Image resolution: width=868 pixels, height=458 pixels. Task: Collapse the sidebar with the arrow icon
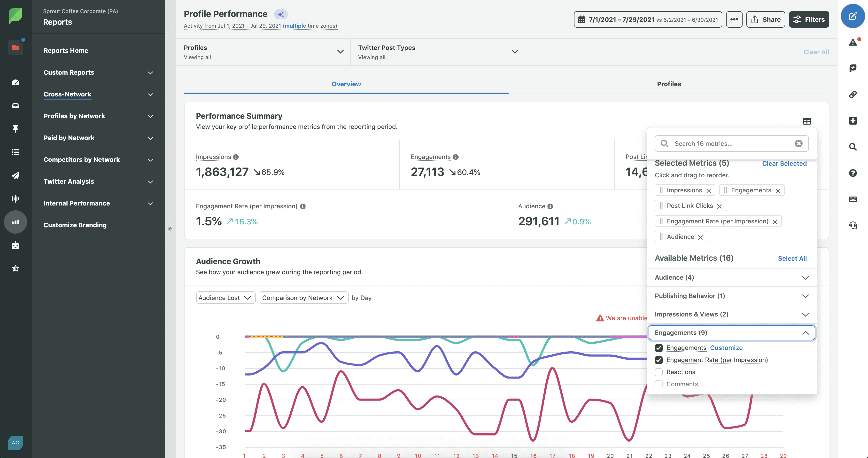click(170, 229)
